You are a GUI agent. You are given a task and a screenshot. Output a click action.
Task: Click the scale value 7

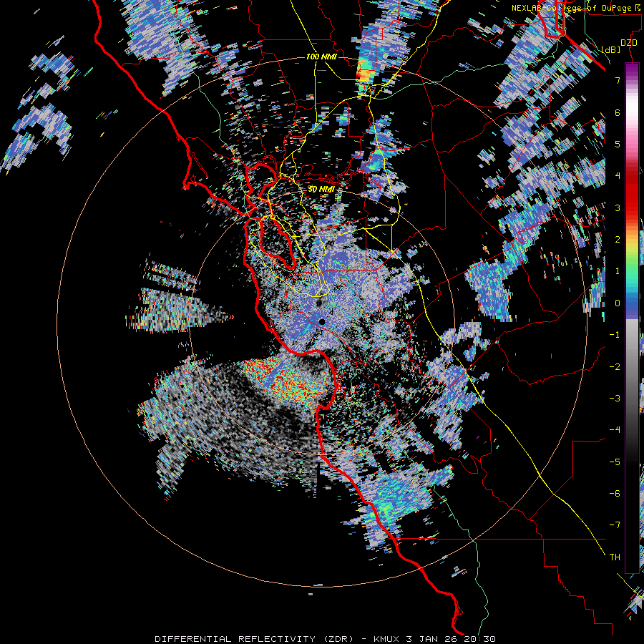(618, 80)
